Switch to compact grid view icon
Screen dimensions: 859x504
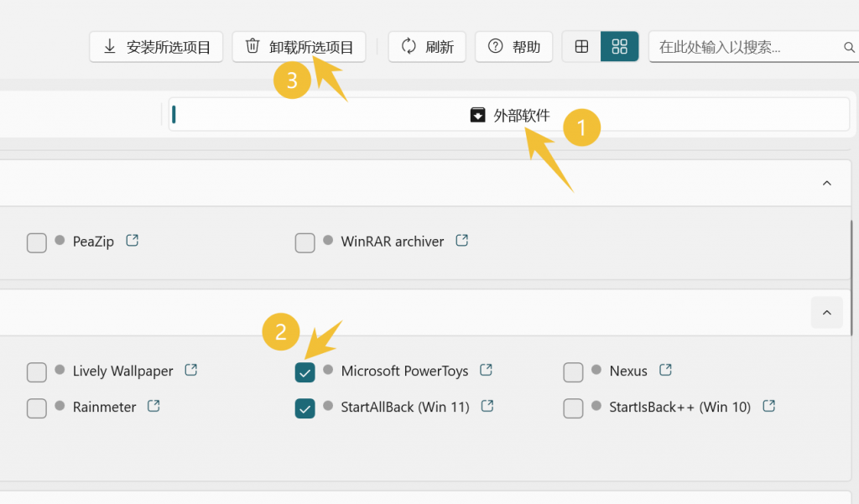coord(582,47)
